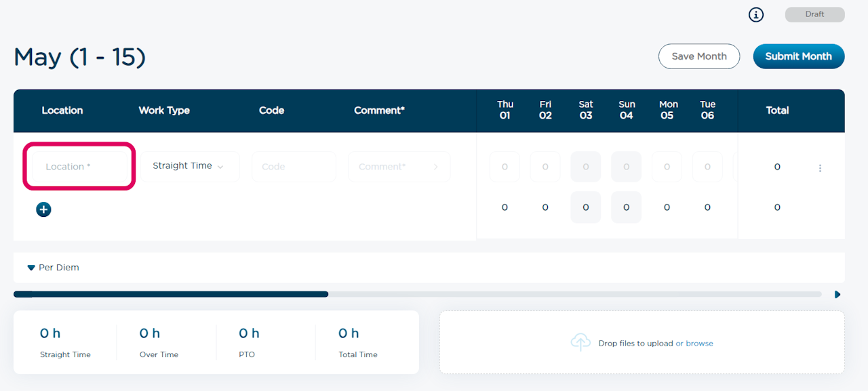The height and width of the screenshot is (391, 868).
Task: Add a new row with the plus icon
Action: 43,209
